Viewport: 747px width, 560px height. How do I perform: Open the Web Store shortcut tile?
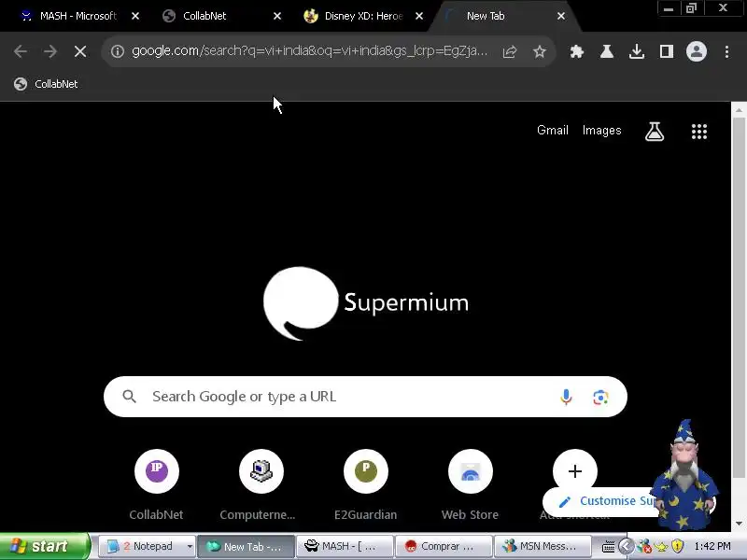pos(471,484)
